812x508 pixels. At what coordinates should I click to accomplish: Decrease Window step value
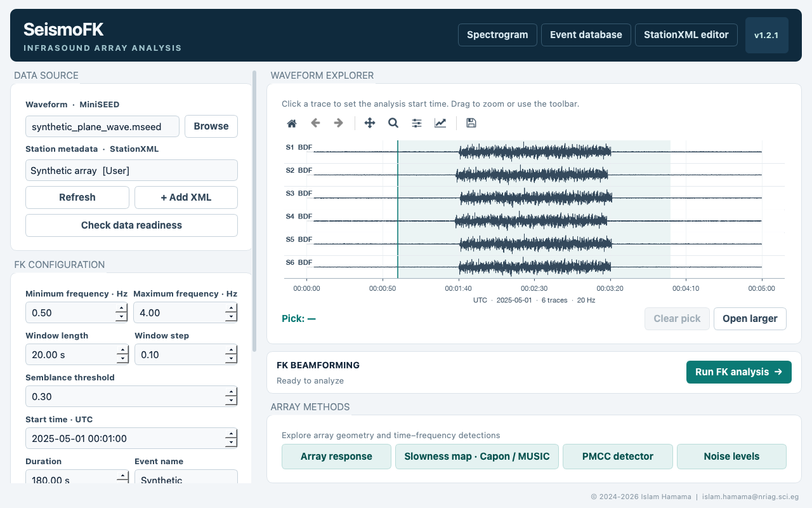[232, 359]
